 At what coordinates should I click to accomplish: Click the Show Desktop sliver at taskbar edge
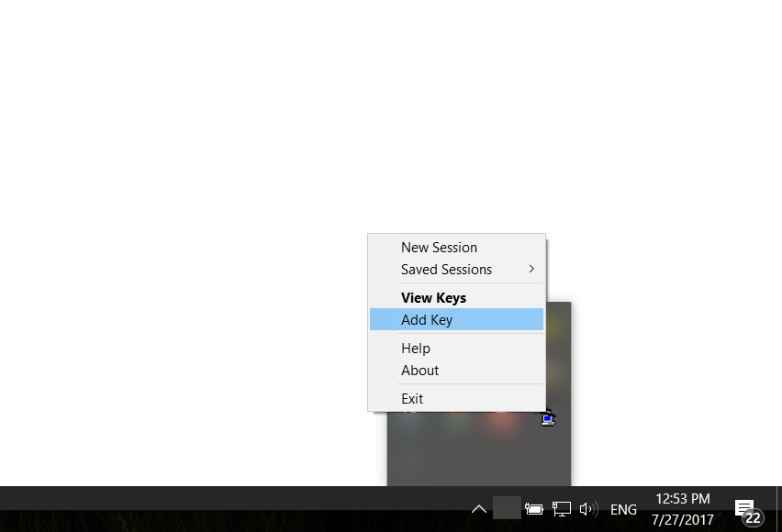(x=779, y=509)
